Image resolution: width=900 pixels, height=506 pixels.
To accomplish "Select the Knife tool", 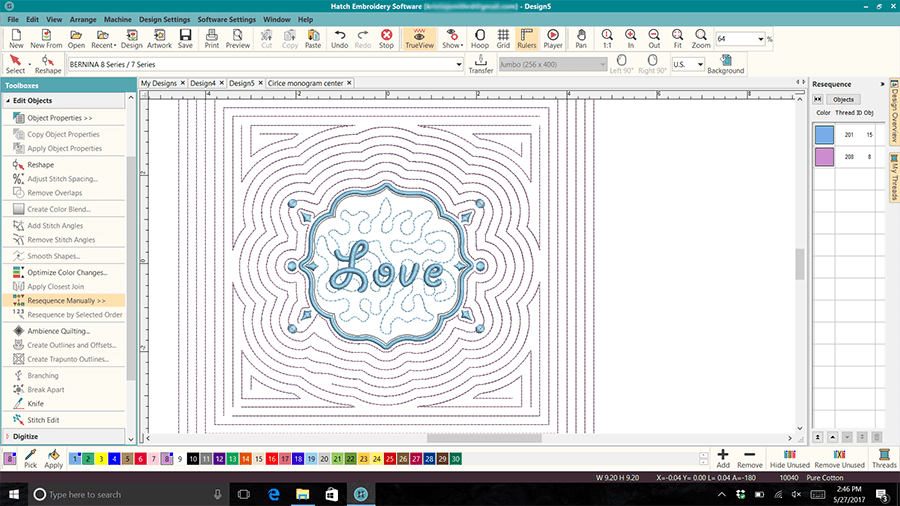I will pos(35,403).
